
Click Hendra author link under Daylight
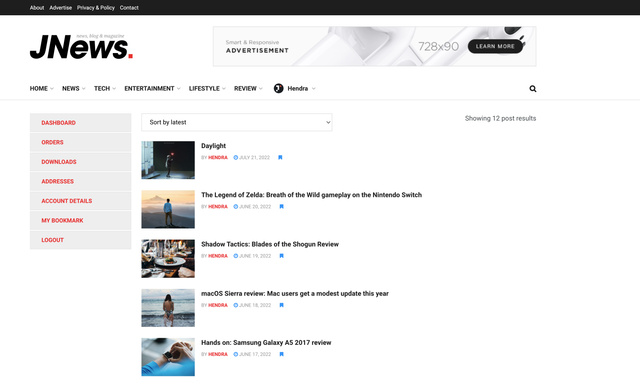point(218,158)
